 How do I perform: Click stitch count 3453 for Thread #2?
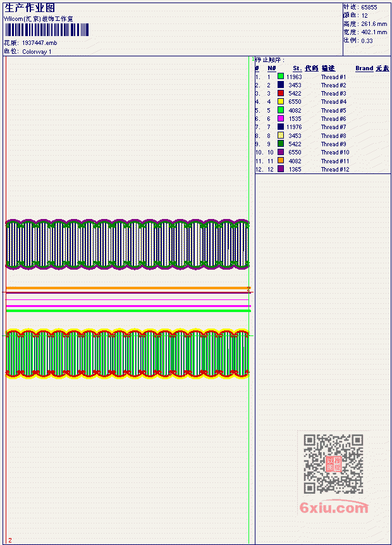(295, 85)
